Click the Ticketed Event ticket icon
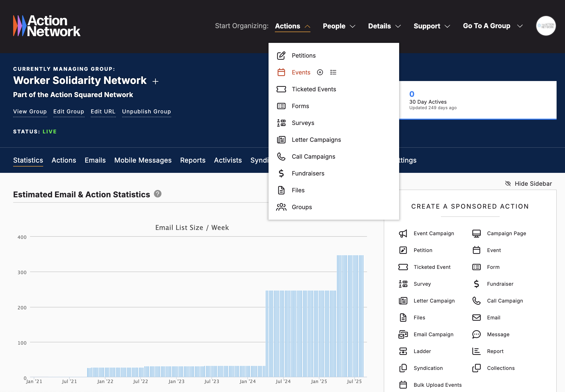565x392 pixels. click(x=403, y=267)
